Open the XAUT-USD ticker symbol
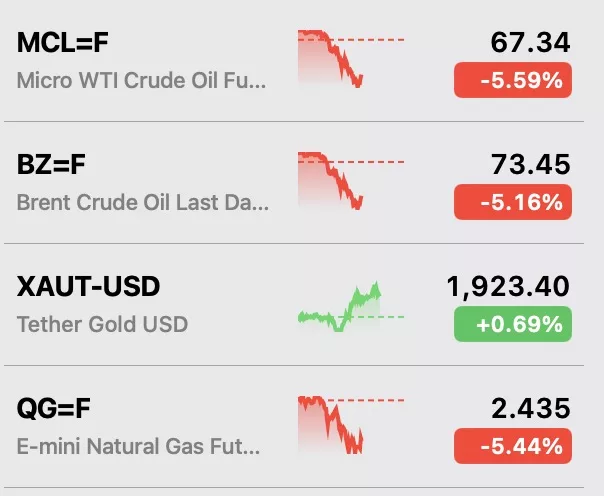 (x=88, y=287)
